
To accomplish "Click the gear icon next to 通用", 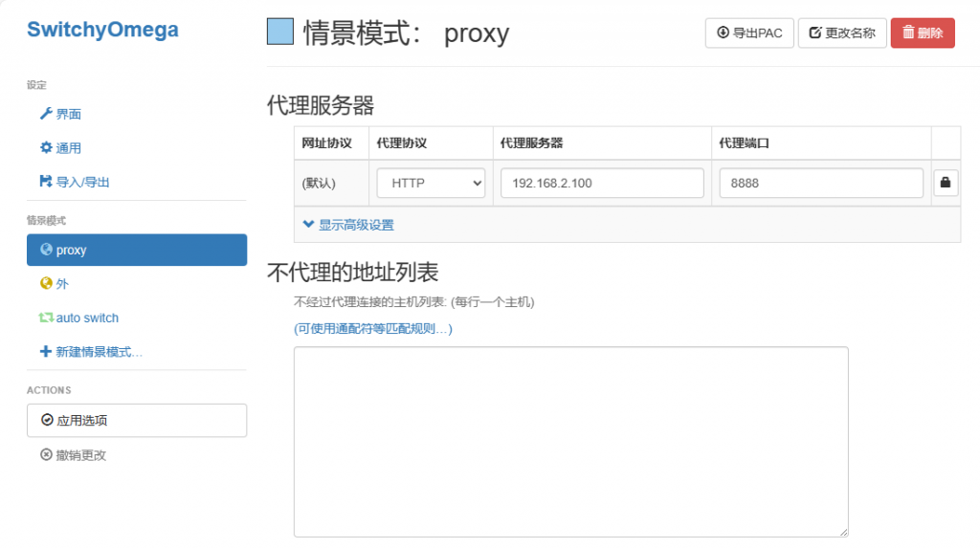I will pyautogui.click(x=45, y=148).
